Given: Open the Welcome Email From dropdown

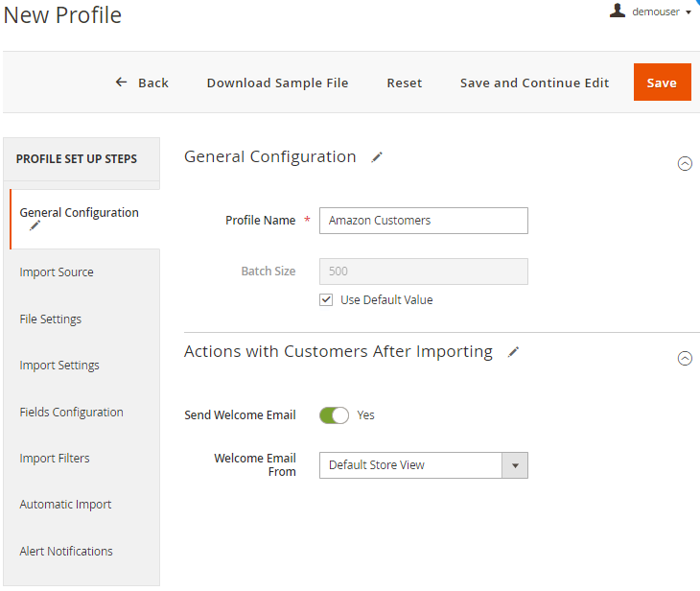Looking at the screenshot, I should (x=423, y=465).
